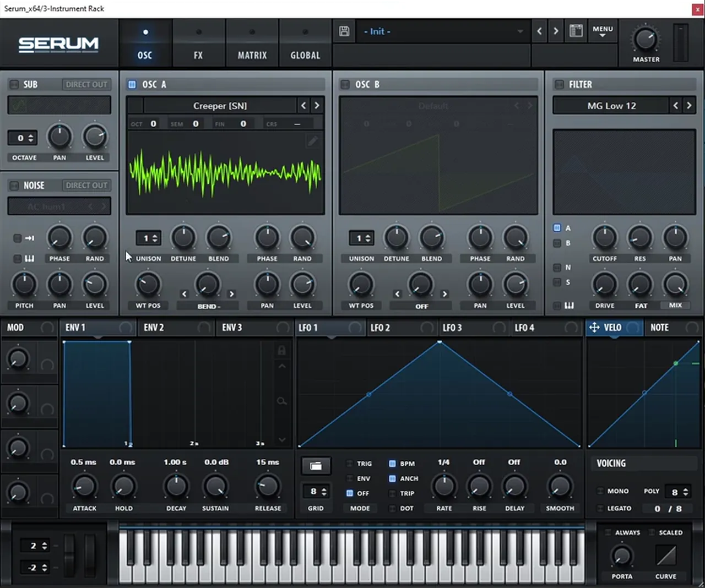Viewport: 705px width, 588px height.
Task: Click the MASTER volume knob
Action: 645,39
